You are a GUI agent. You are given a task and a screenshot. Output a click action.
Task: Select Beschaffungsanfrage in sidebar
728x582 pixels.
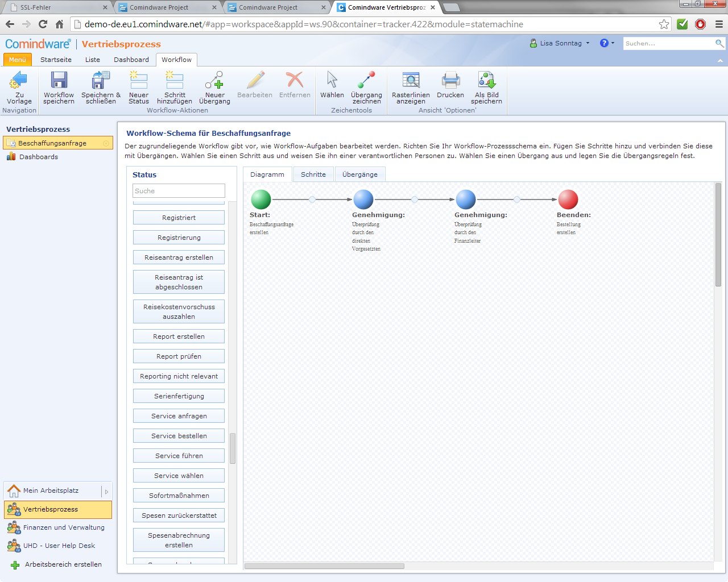click(52, 143)
